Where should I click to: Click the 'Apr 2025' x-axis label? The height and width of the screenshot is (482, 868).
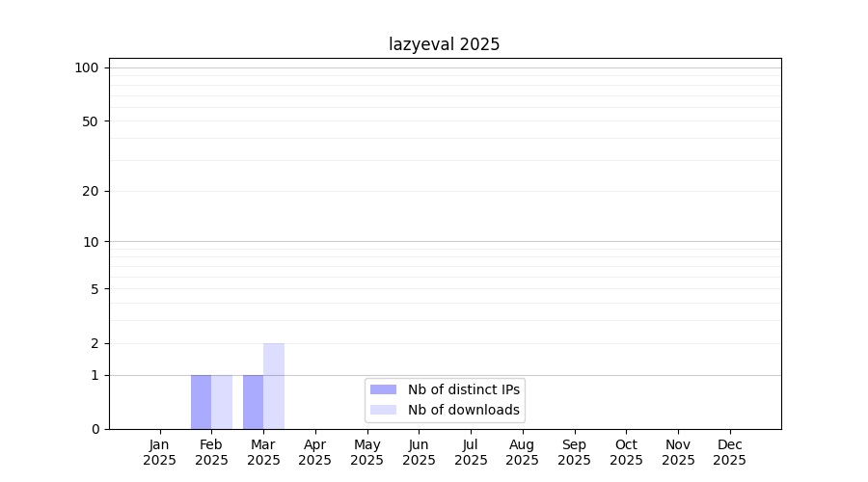(315, 452)
